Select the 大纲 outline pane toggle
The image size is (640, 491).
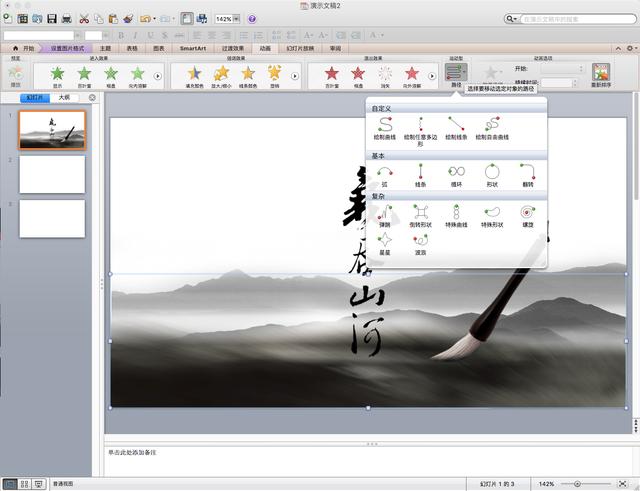pos(64,98)
